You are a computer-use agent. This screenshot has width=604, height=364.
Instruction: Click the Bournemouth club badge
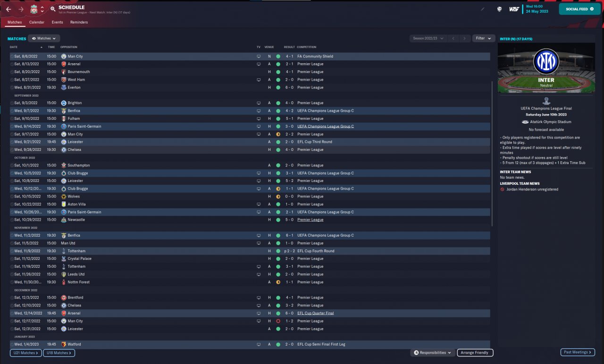pos(64,72)
